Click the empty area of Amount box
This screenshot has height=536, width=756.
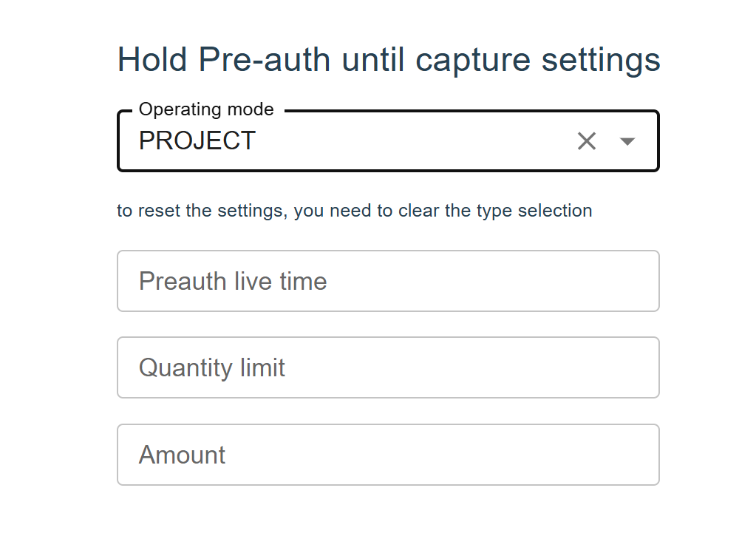point(480,455)
